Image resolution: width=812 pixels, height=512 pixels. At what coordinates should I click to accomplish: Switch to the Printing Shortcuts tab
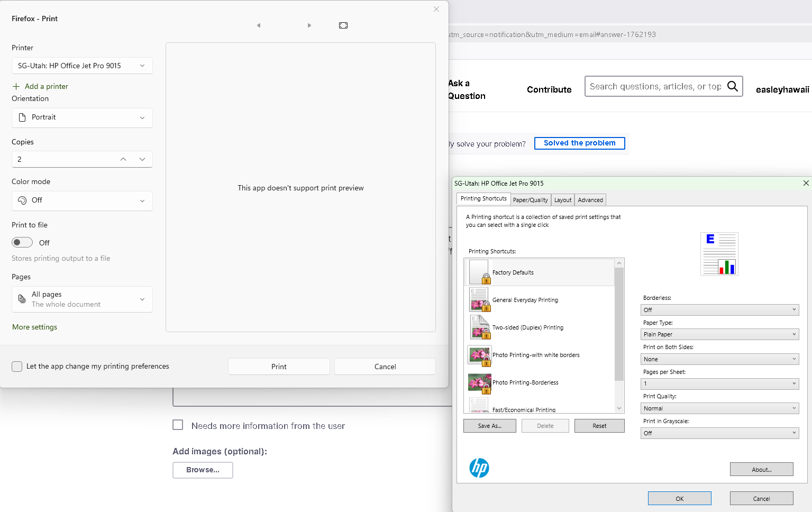(x=483, y=199)
